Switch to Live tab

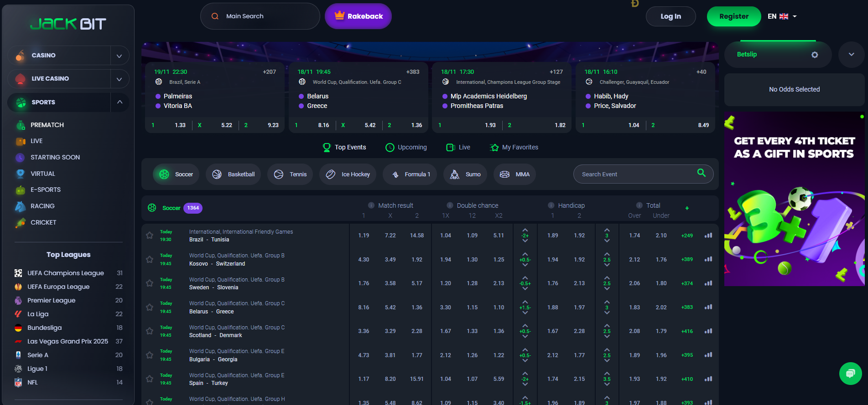(x=458, y=148)
